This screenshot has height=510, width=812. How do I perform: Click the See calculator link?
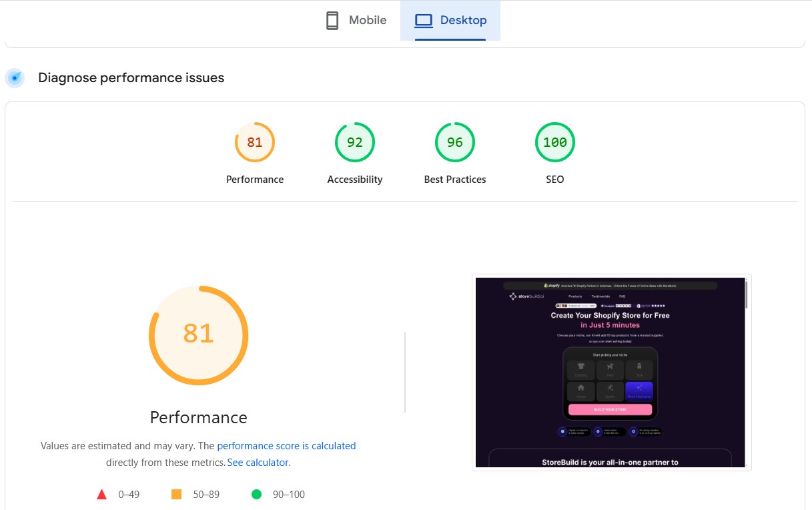pyautogui.click(x=258, y=462)
